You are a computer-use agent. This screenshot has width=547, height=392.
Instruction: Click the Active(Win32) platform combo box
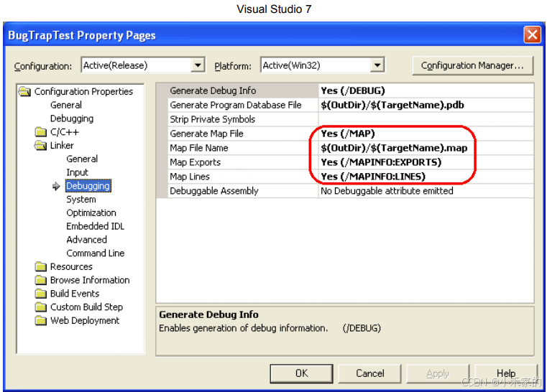[x=323, y=65]
